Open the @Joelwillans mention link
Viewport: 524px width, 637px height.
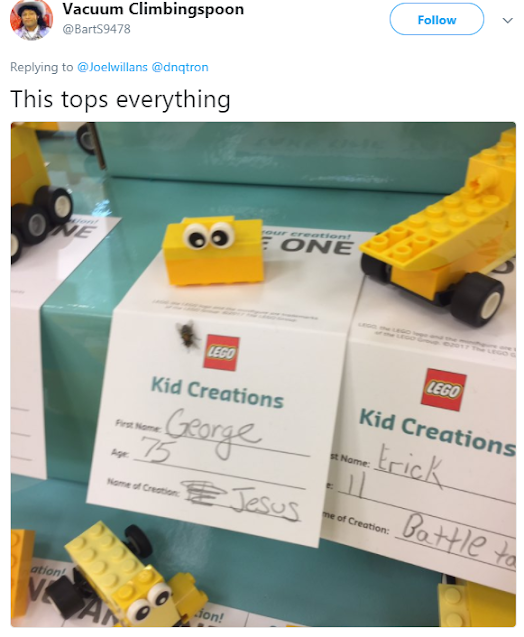pos(112,67)
